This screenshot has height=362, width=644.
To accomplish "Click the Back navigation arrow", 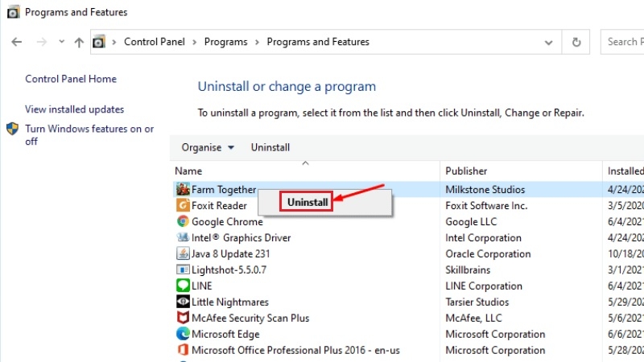I will tap(16, 42).
